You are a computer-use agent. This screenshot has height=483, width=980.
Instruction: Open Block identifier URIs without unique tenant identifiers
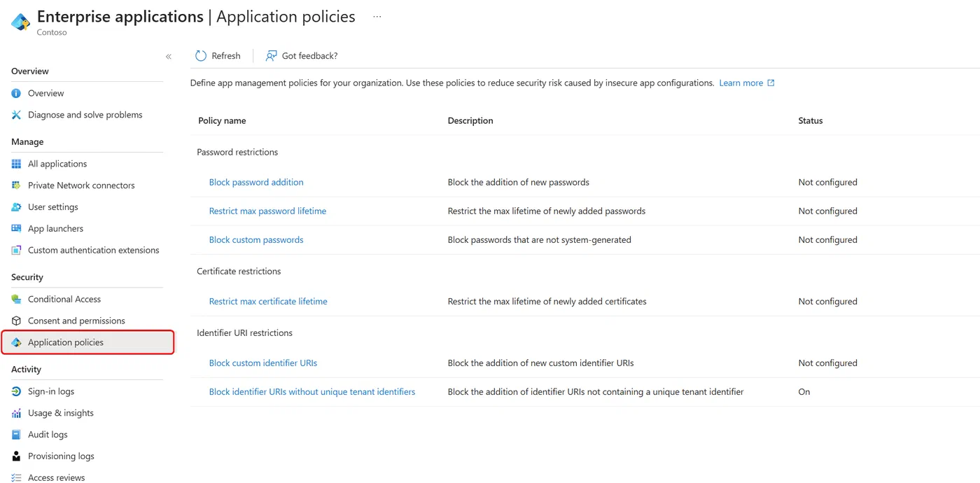[312, 391]
